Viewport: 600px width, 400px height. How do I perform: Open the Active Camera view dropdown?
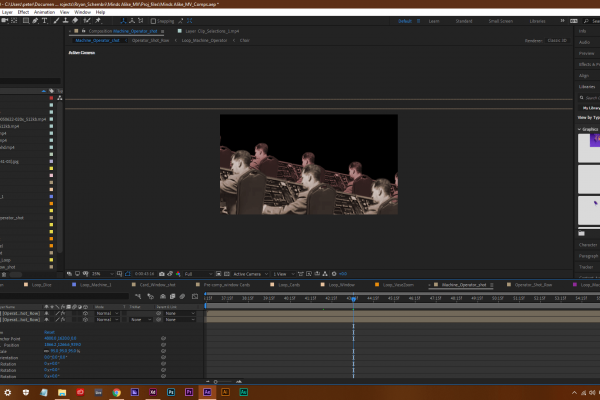(x=250, y=274)
